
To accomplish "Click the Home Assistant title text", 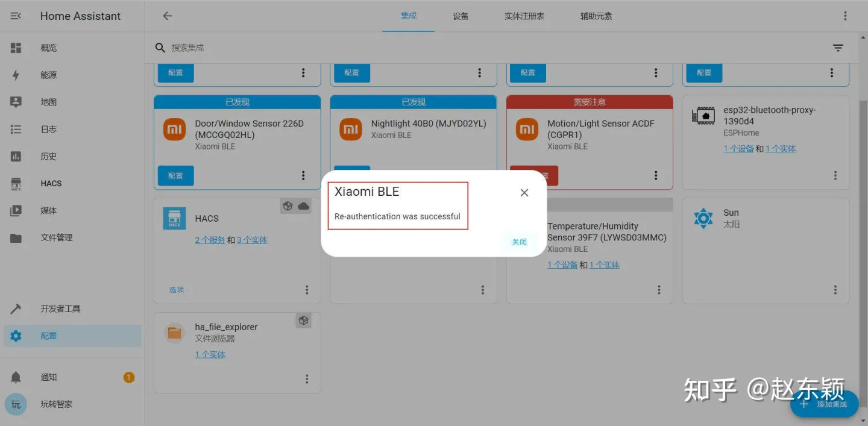I will [80, 16].
